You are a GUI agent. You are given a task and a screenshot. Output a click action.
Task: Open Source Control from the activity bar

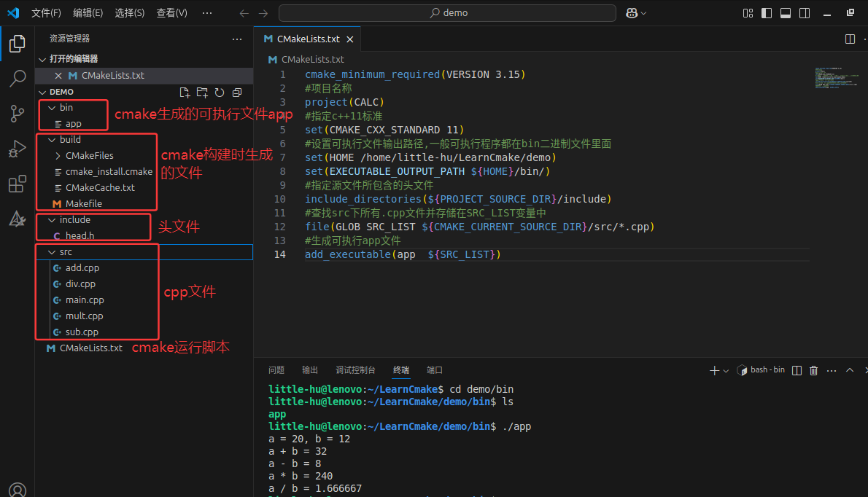click(x=18, y=115)
